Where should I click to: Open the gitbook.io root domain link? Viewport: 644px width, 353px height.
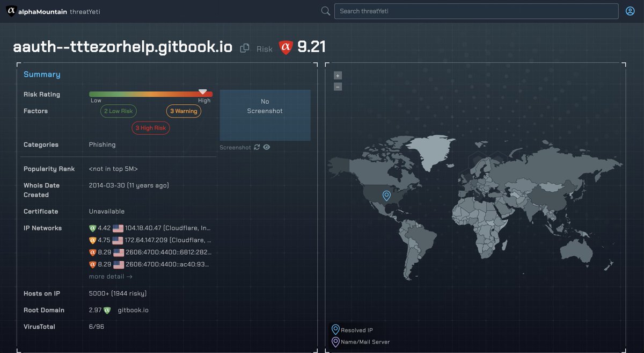pos(133,310)
